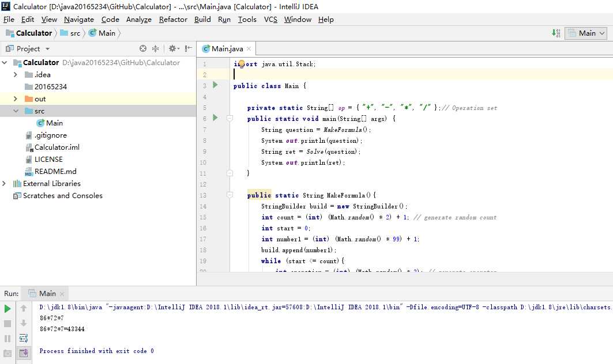Select the Main.java editor tab
This screenshot has width=613, height=364.
[x=227, y=49]
